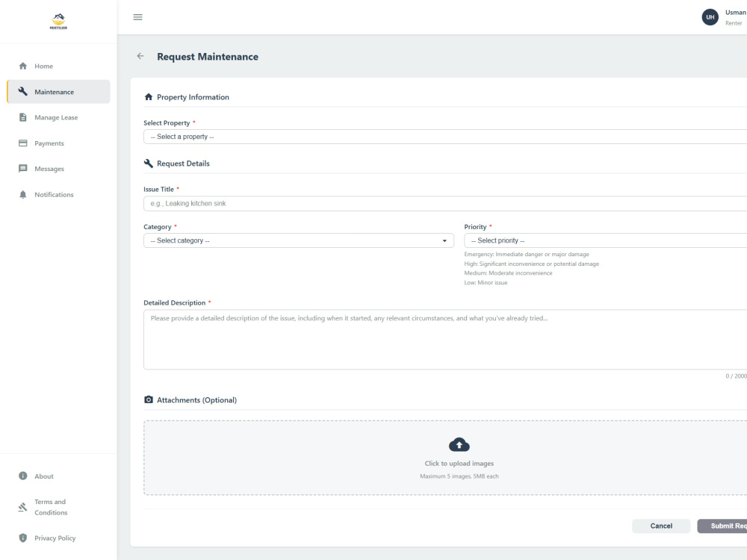Click the Cancel button

[661, 526]
